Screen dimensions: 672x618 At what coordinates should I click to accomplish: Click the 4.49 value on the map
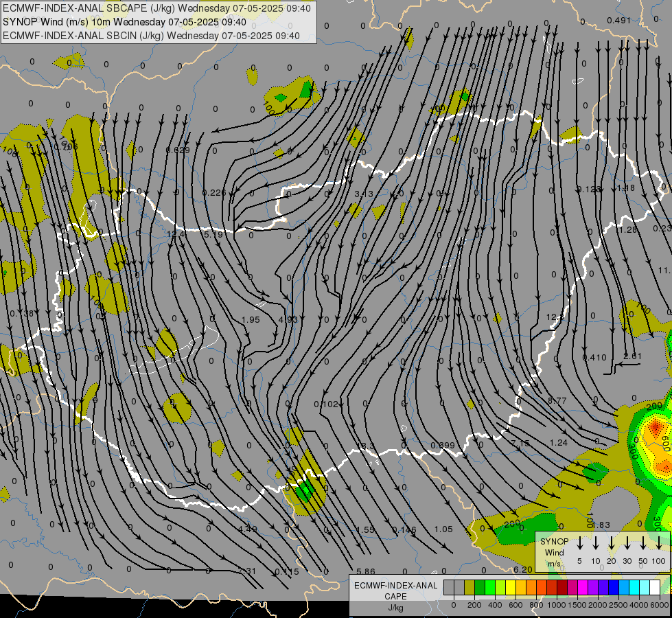(247, 529)
